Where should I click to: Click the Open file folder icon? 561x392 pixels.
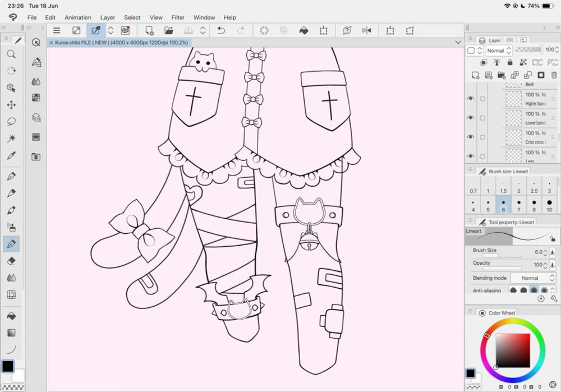tap(168, 30)
